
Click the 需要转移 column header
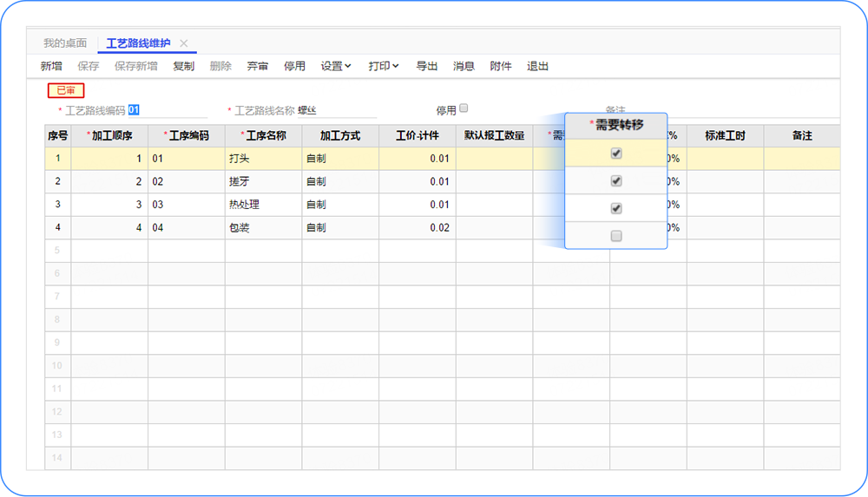(616, 125)
